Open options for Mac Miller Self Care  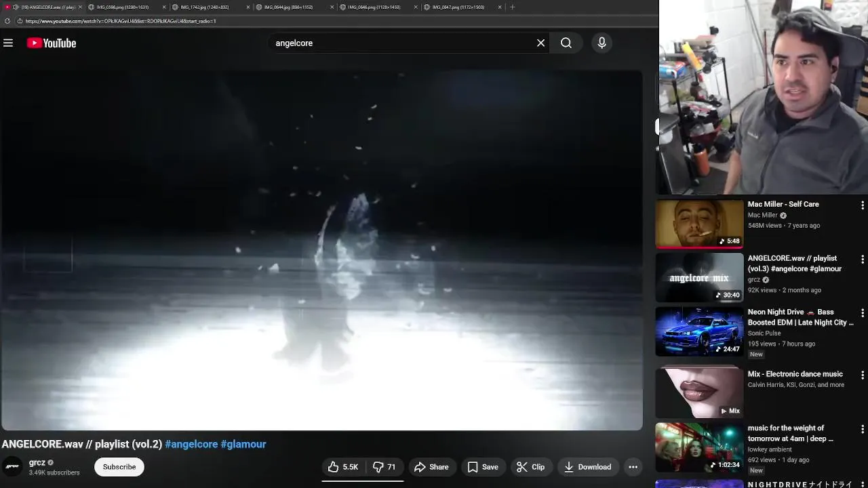(862, 205)
